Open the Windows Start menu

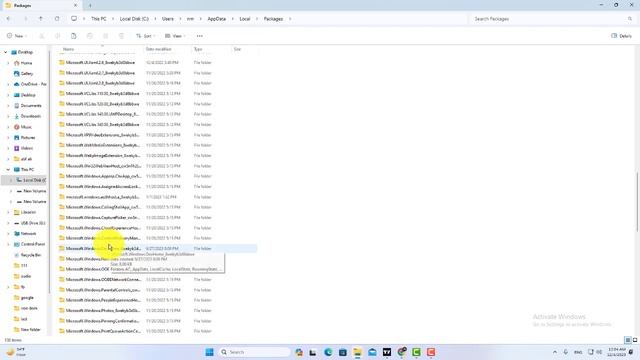click(x=209, y=352)
